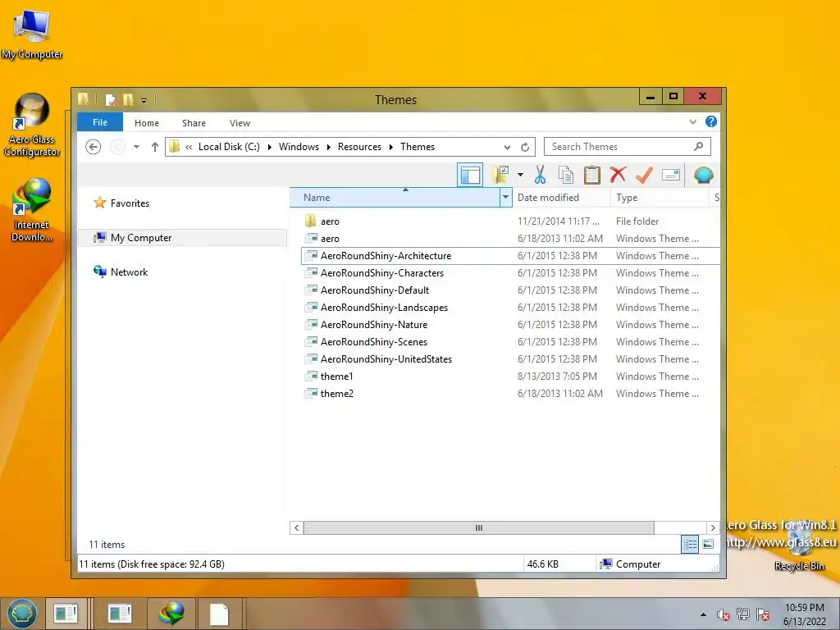
Task: Click the muted volume tray icon
Action: [724, 614]
